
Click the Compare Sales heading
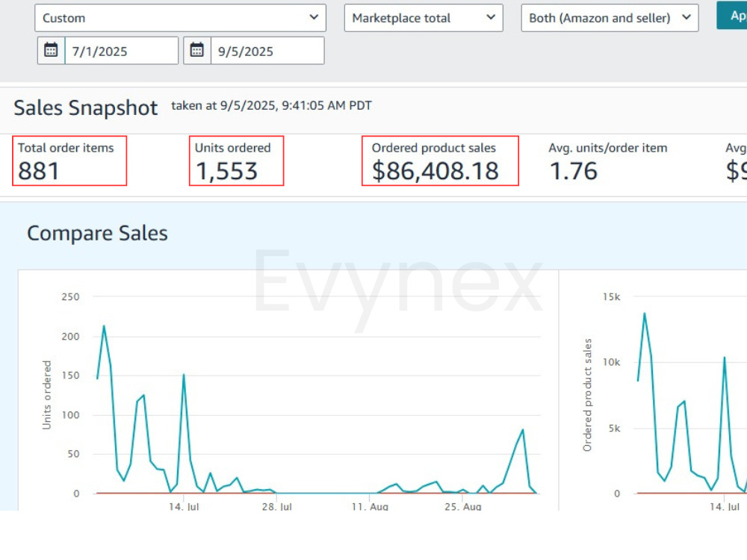[x=98, y=233]
